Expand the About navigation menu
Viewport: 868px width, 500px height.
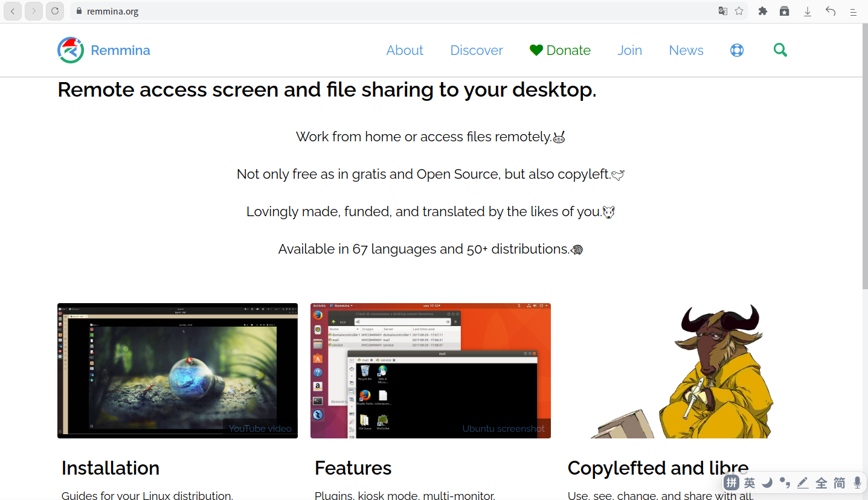405,50
